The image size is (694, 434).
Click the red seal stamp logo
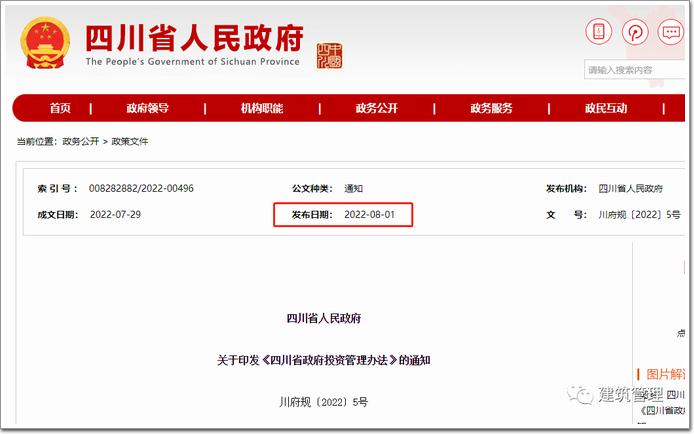point(329,56)
